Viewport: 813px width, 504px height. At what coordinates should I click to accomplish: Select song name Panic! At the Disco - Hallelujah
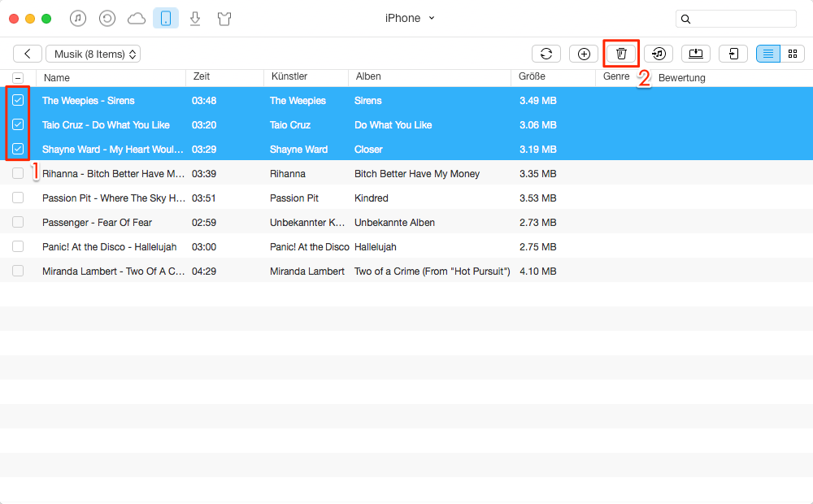click(110, 247)
